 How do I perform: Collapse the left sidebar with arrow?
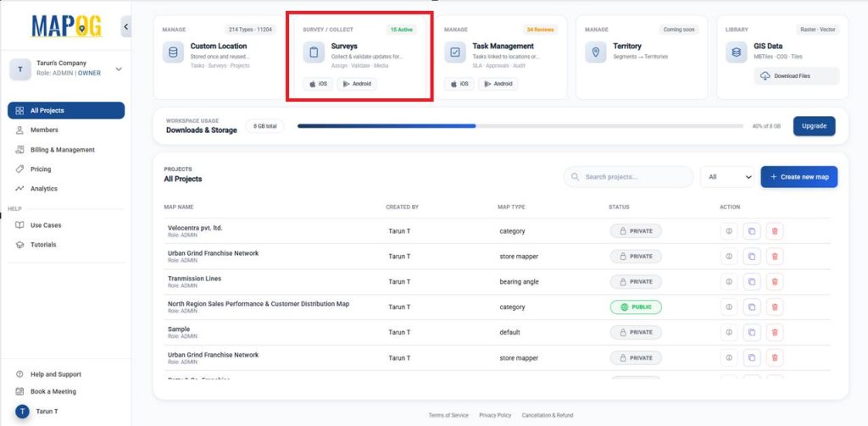(126, 27)
